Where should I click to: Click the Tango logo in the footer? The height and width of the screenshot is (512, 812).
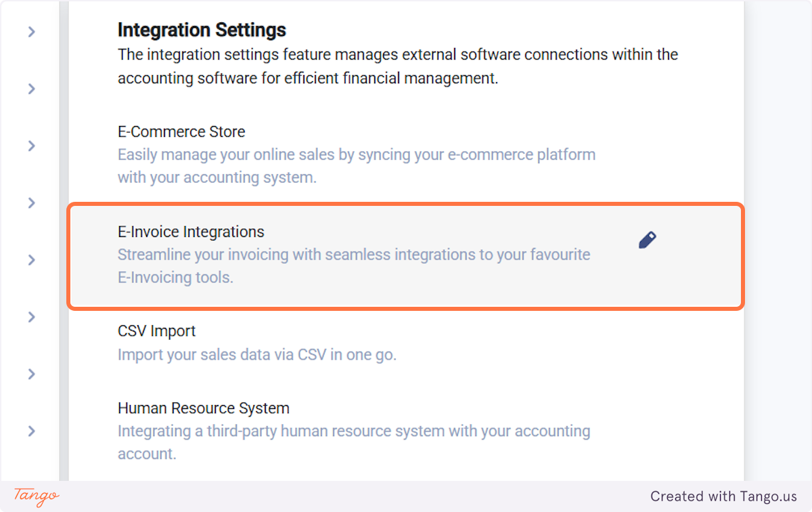pyautogui.click(x=37, y=496)
